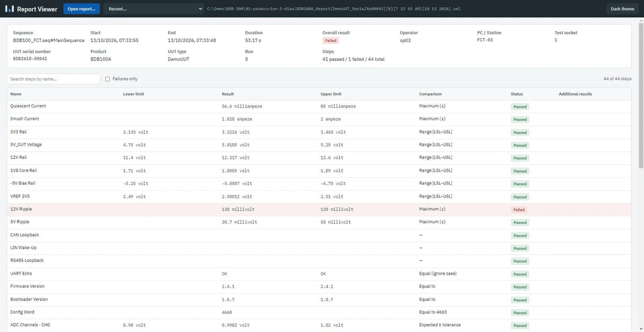Click the 120 millivolt upper limit

337,209
